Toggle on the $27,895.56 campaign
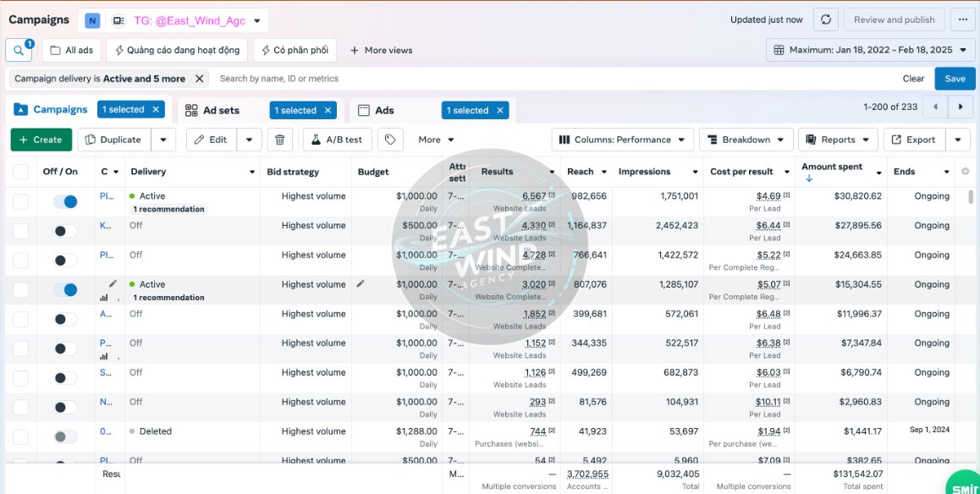The image size is (980, 494). click(x=65, y=231)
